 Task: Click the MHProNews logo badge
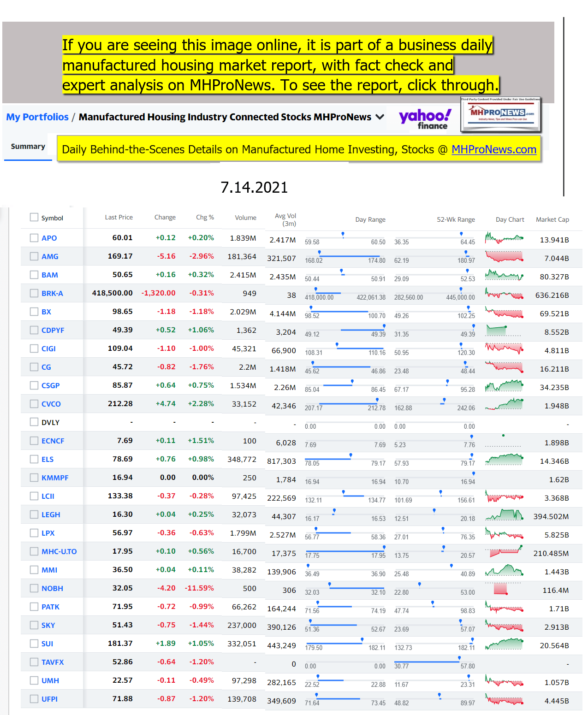pyautogui.click(x=501, y=114)
